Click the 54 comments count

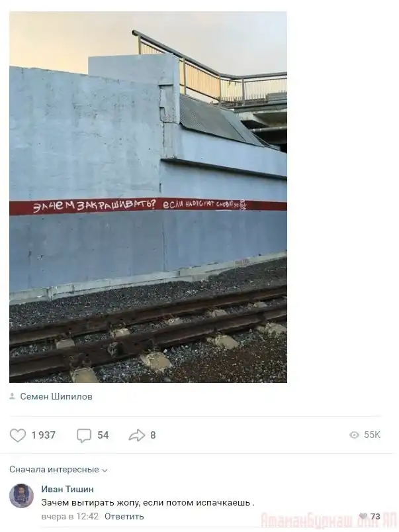(103, 435)
